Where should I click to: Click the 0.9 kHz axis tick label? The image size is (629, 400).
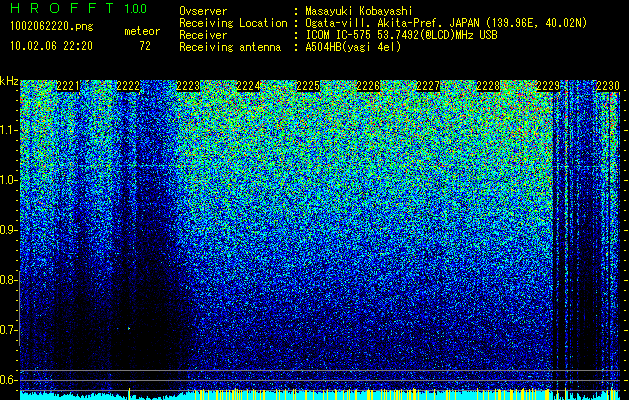coord(8,230)
